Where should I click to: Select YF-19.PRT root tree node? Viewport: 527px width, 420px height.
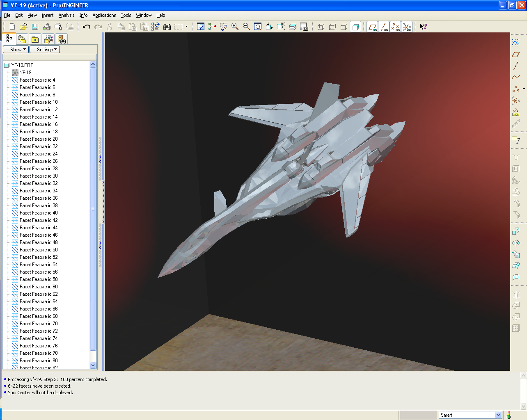pyautogui.click(x=22, y=65)
